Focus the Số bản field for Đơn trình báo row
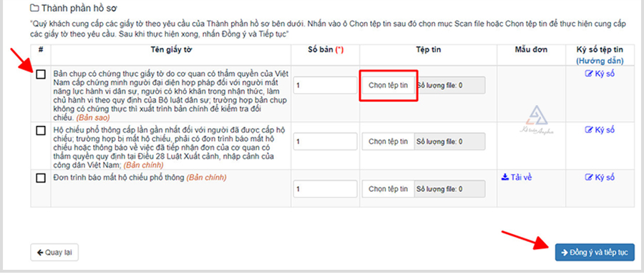 pos(326,189)
